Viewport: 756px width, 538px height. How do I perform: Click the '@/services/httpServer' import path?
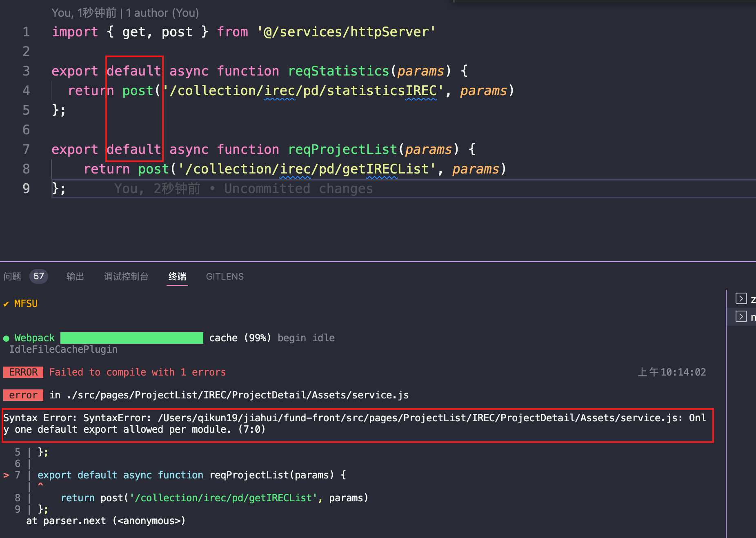[346, 32]
